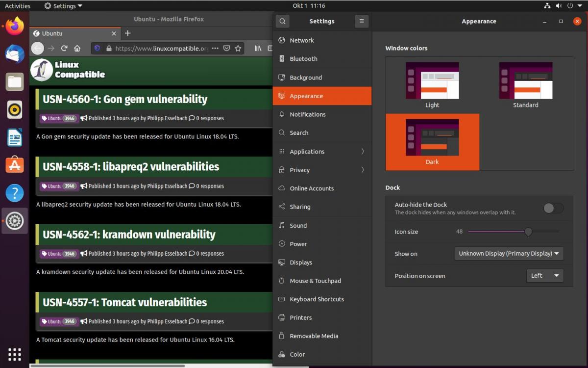This screenshot has width=588, height=368.
Task: Go to Firefox home page
Action: [77, 48]
